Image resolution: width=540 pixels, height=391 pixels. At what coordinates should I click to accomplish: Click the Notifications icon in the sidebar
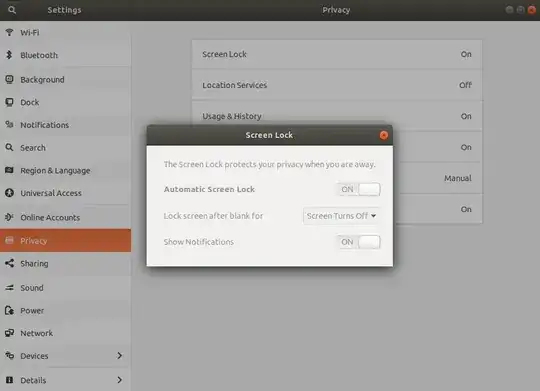coord(9,125)
